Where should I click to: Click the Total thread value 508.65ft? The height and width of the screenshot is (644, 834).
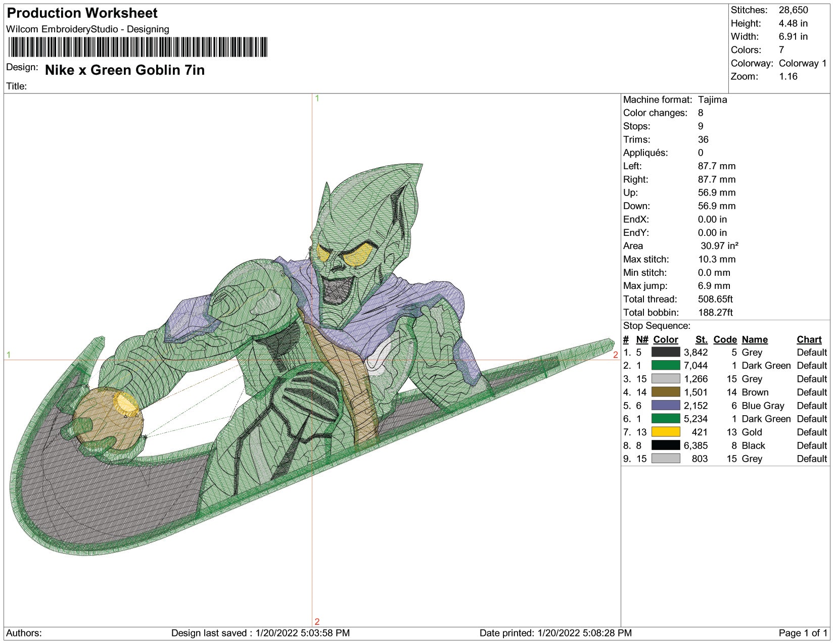[x=715, y=299]
